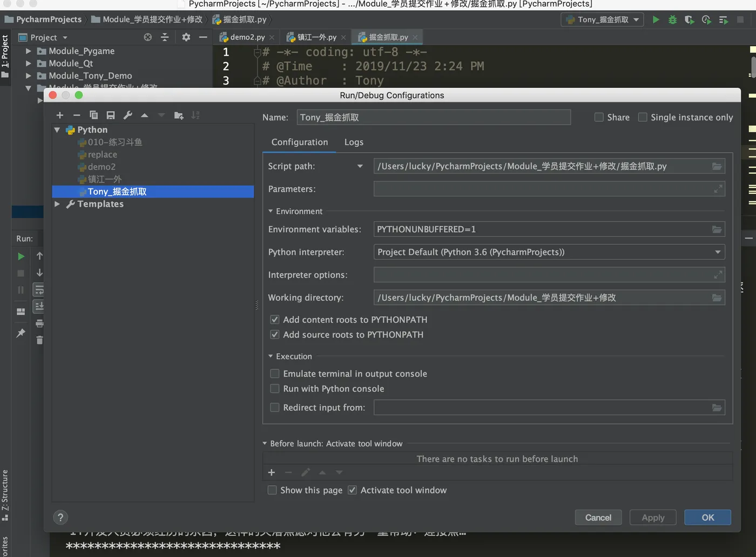Switch to Logs tab
Viewport: 756px width, 557px height.
pos(354,142)
